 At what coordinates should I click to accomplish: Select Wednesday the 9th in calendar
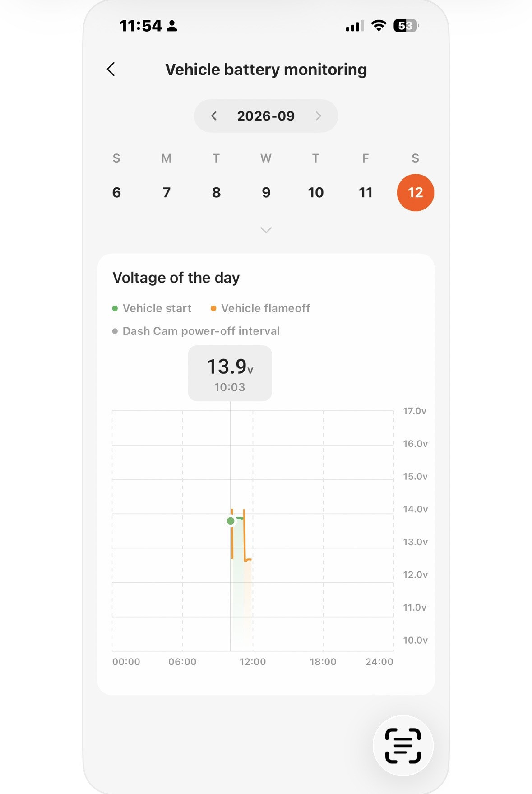click(266, 193)
